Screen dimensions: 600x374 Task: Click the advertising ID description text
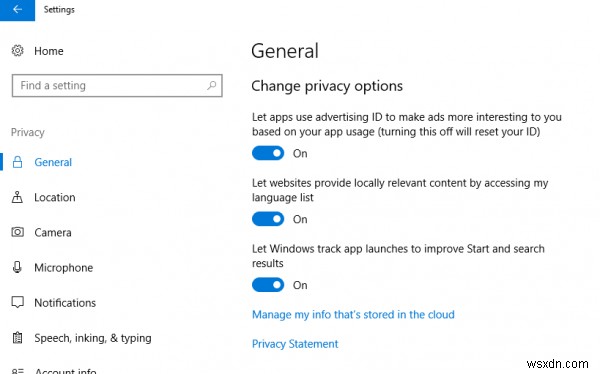point(406,124)
